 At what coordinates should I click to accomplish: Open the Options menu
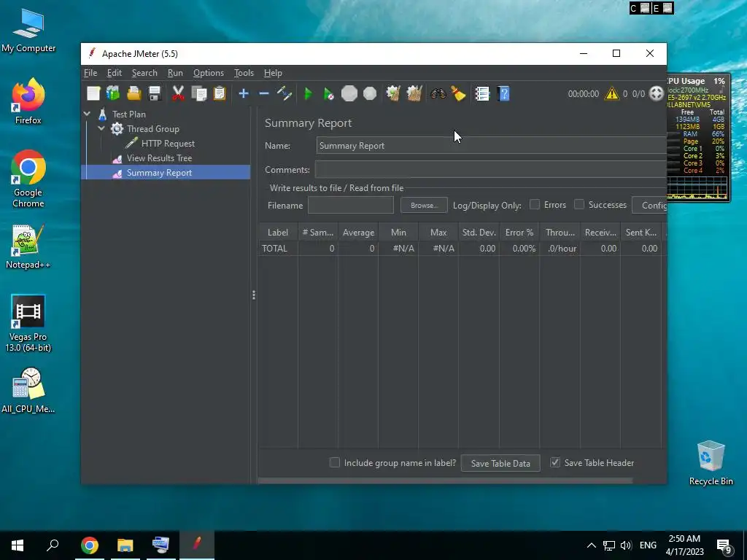[208, 73]
